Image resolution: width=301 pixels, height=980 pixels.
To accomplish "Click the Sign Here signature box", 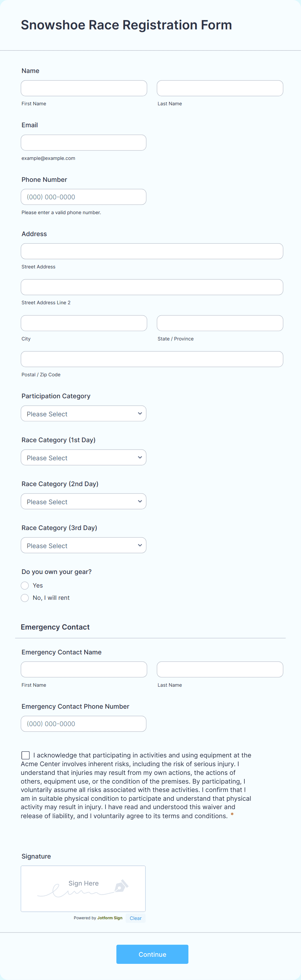I will (83, 889).
